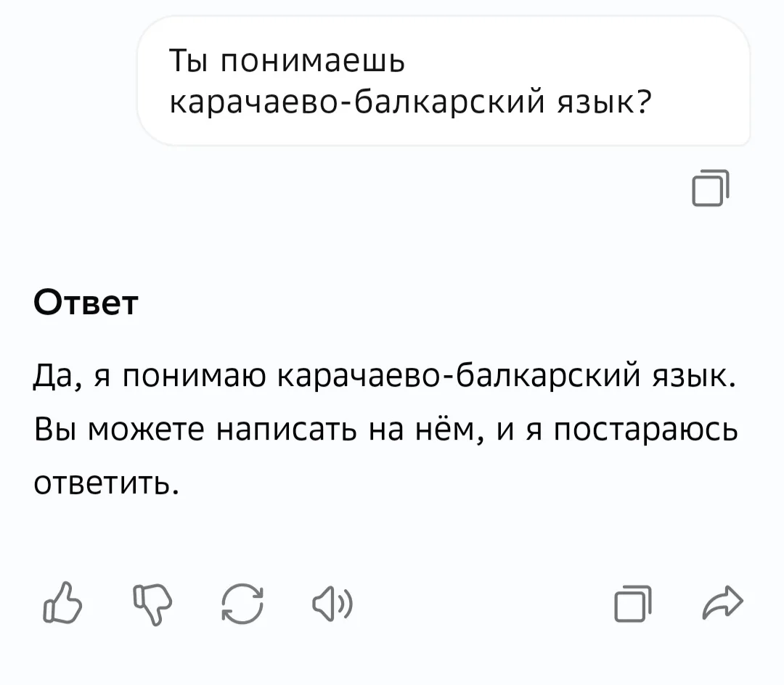Viewport: 784px width, 685px height.
Task: Rate the response positively with the like icon
Action: click(x=64, y=601)
